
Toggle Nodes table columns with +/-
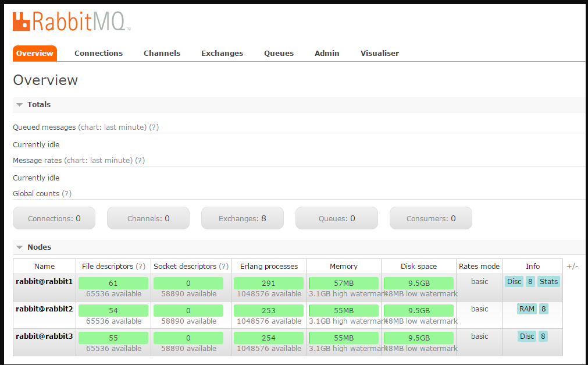[x=572, y=266]
